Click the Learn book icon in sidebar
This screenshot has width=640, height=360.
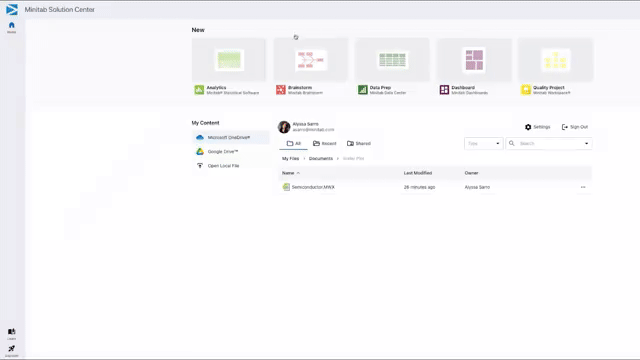tap(11, 331)
